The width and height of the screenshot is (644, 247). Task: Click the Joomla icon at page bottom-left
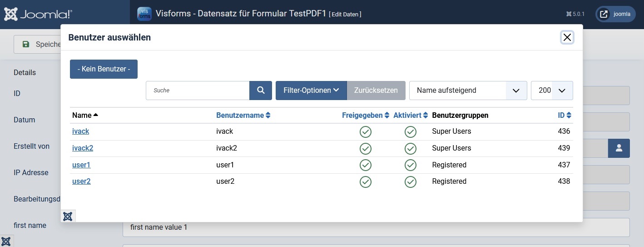pyautogui.click(x=6, y=241)
